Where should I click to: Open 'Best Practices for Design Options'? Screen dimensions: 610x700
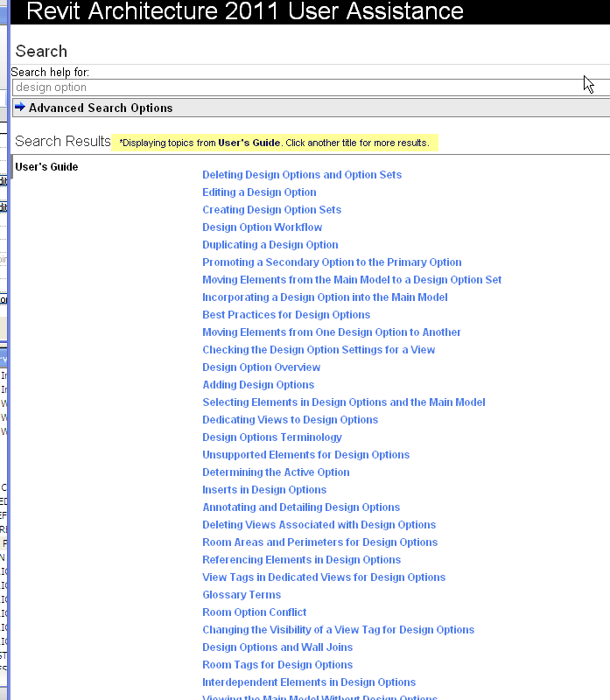click(x=286, y=315)
